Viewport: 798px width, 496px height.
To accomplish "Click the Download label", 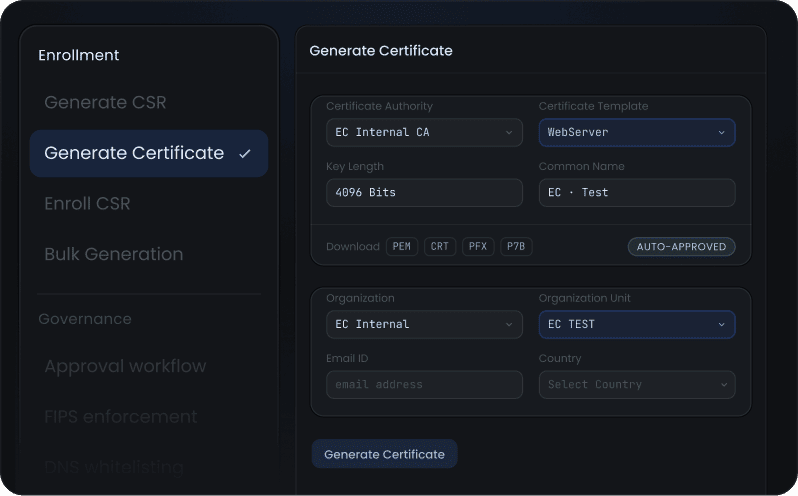I will click(353, 247).
